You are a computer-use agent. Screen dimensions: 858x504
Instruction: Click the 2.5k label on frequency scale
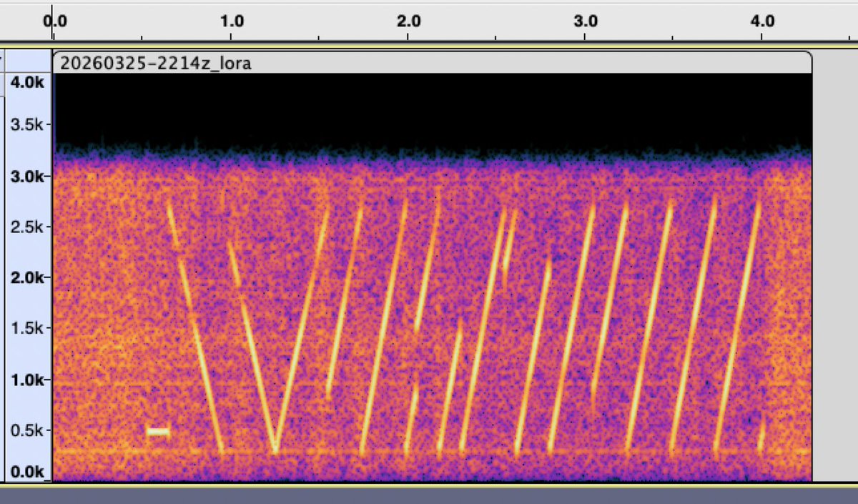(x=29, y=227)
